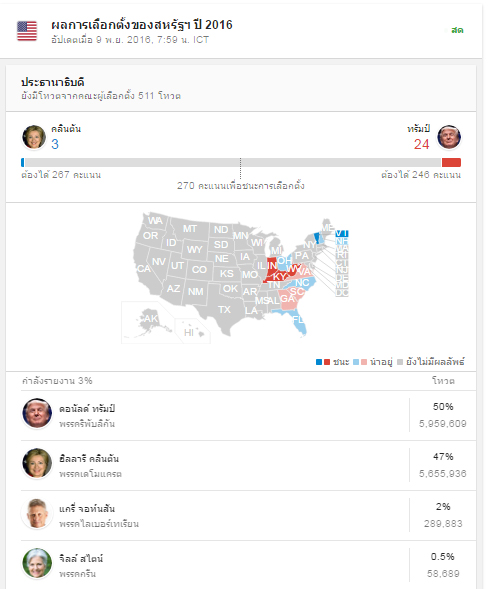
Task: Select Kentucky (KY) red state on map
Action: click(279, 277)
